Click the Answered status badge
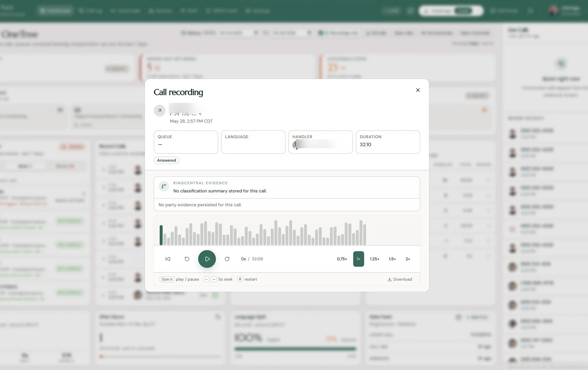The image size is (588, 370). 166,160
